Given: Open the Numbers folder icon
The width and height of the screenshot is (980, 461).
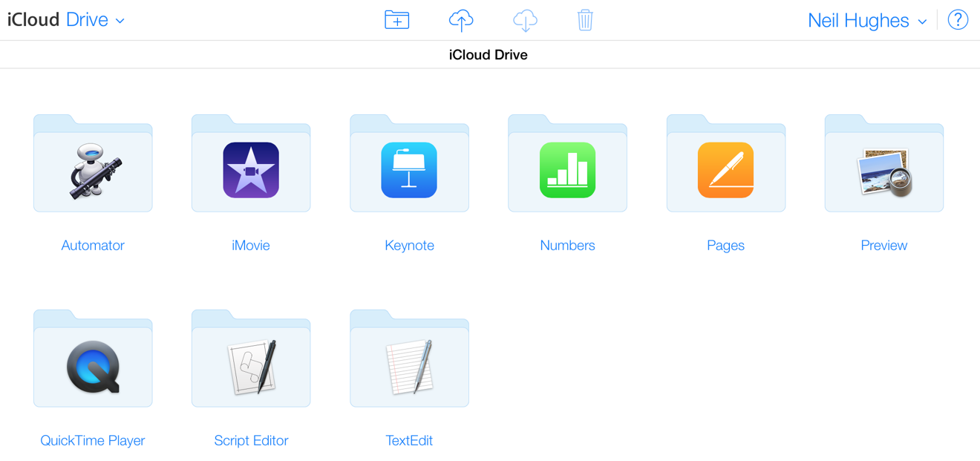Looking at the screenshot, I should pos(567,163).
